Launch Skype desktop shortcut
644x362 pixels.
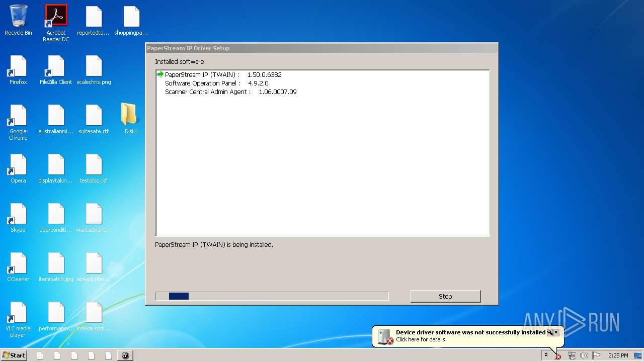coord(18,218)
